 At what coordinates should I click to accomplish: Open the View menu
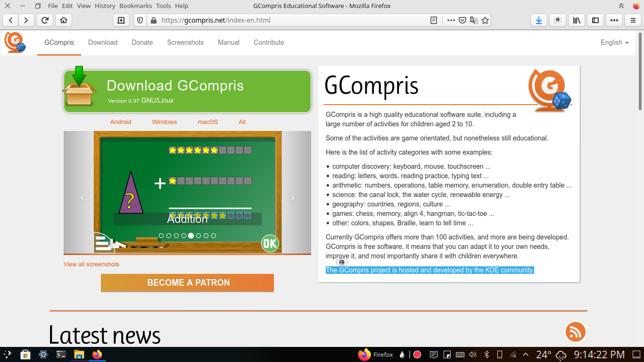click(83, 6)
